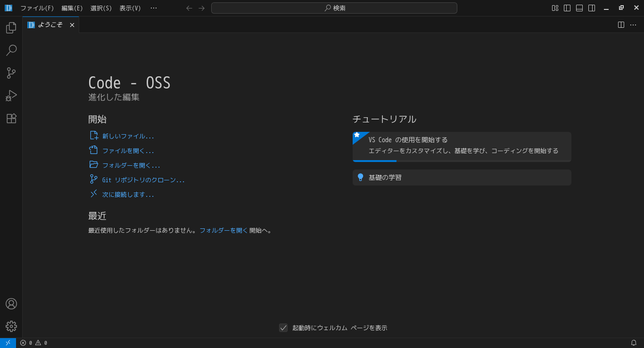Toggle the bottom panel visibility
Viewport: 644px width, 348px height.
point(579,8)
